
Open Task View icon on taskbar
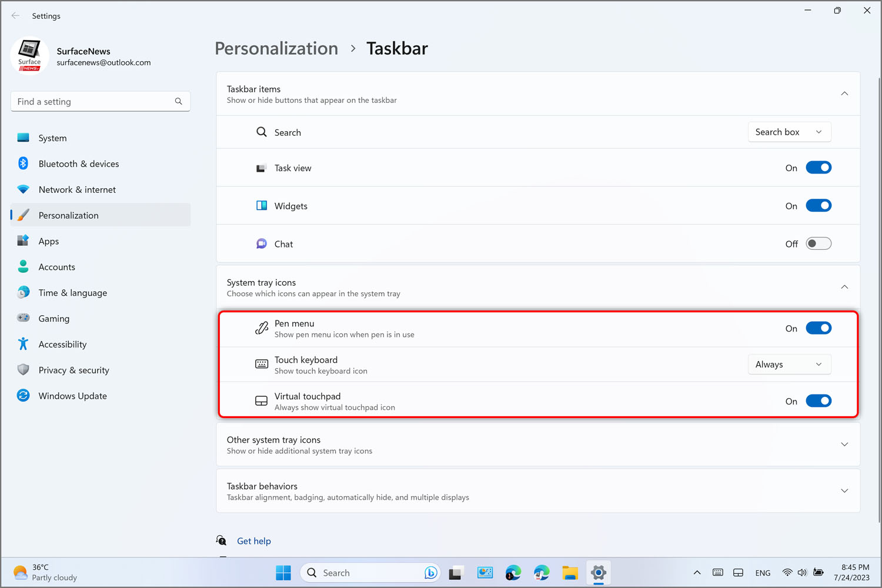[456, 573]
